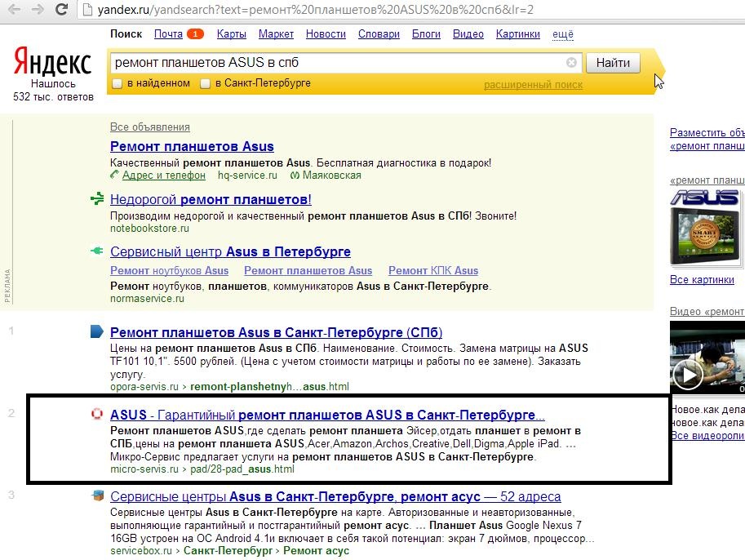Click the notebookstore.ru ad URL
This screenshot has height=560, width=745.
tap(149, 229)
